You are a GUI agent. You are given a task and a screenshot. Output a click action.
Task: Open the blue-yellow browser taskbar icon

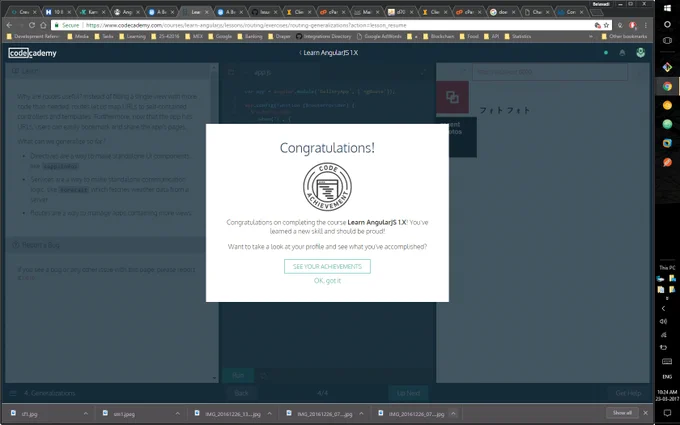(667, 143)
